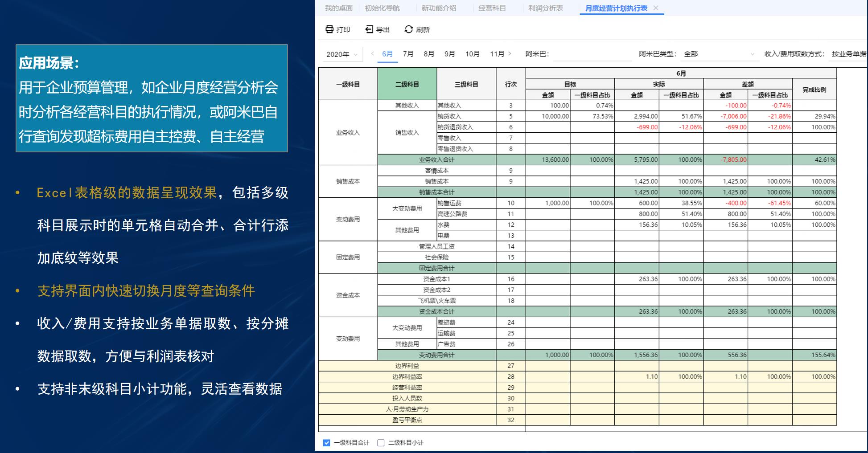Click the 实际 column group header
868x453 pixels.
click(x=658, y=84)
